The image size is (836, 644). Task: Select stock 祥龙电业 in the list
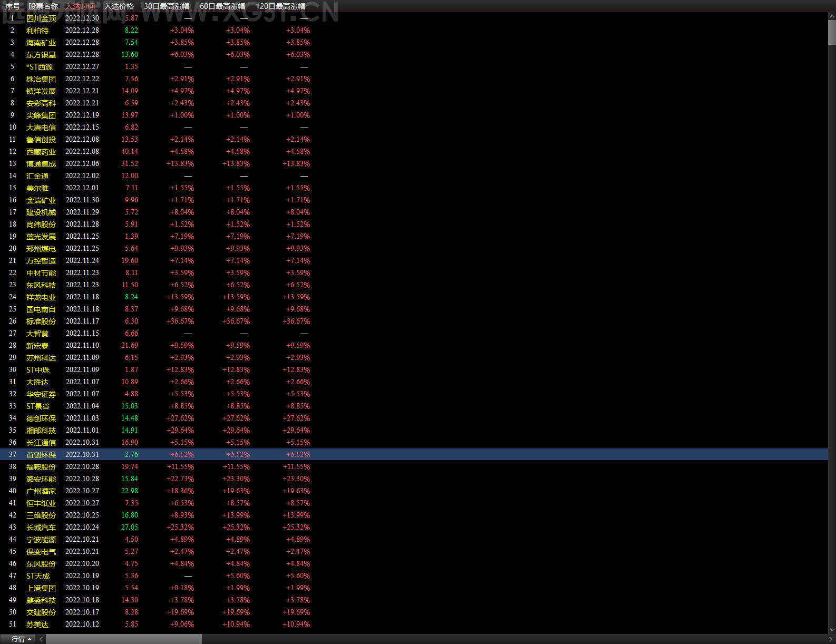[x=41, y=297]
